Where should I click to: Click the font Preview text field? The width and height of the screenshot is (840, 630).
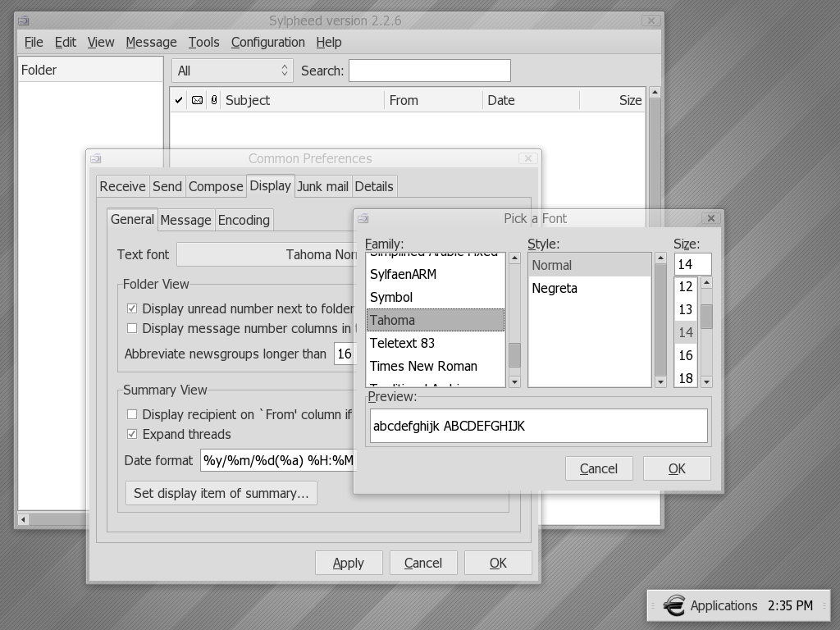(x=538, y=426)
